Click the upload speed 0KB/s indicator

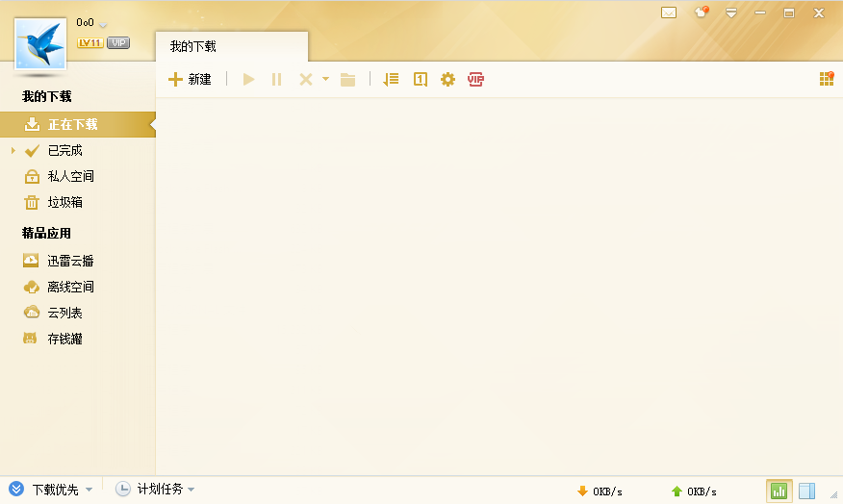pyautogui.click(x=694, y=491)
